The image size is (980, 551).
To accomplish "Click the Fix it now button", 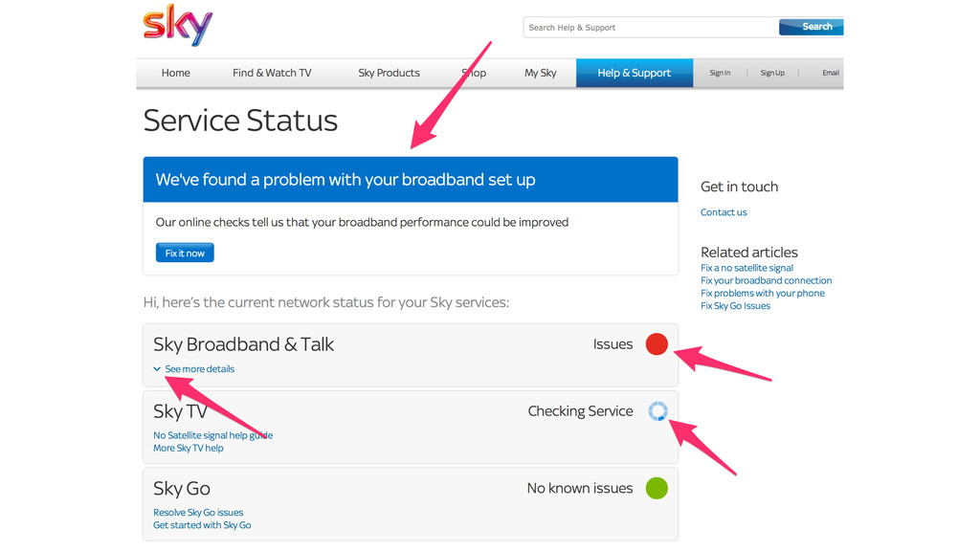I will (x=185, y=253).
